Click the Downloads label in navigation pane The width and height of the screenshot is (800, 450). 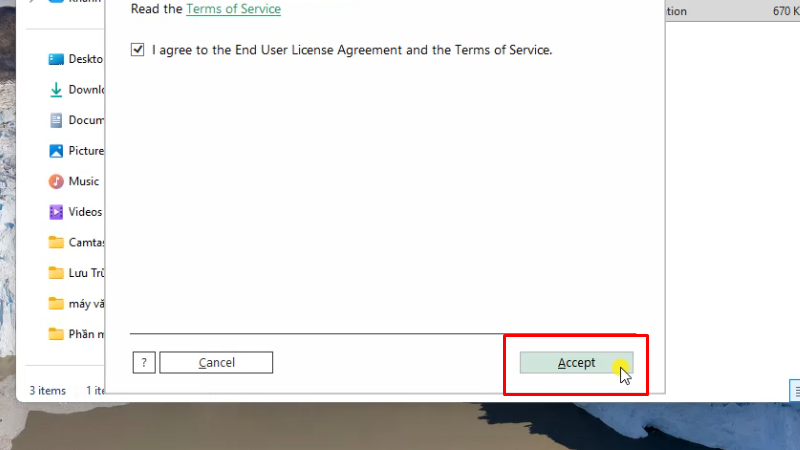point(86,90)
